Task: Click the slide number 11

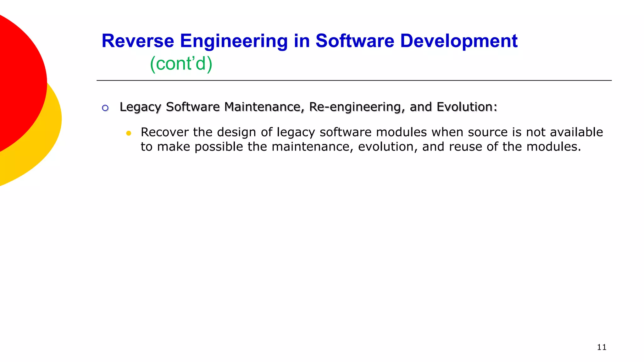Action: (601, 347)
